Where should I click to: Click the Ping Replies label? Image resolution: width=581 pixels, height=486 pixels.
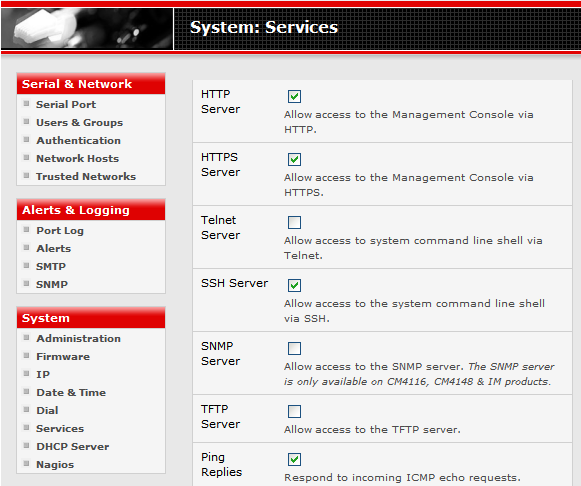point(221,465)
